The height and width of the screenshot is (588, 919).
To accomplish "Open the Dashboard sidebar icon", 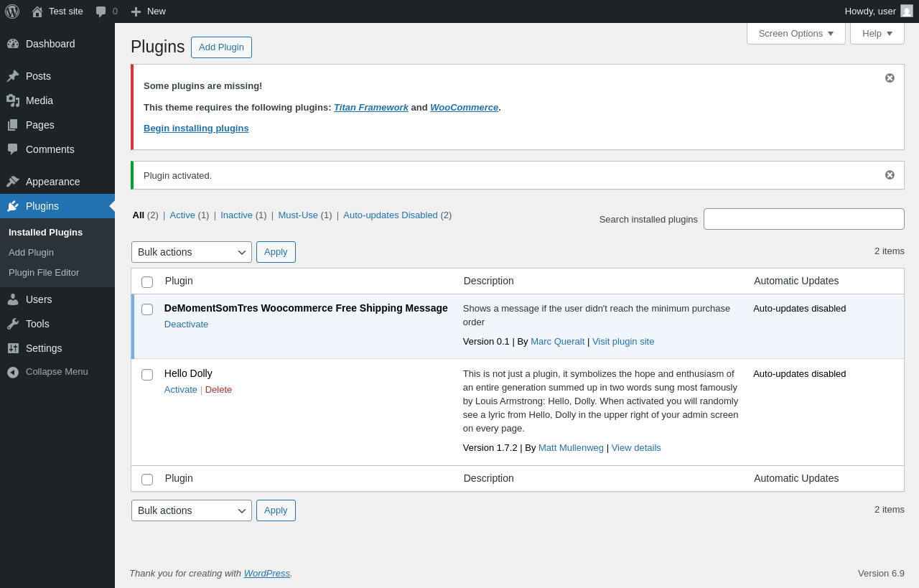I will tap(13, 44).
